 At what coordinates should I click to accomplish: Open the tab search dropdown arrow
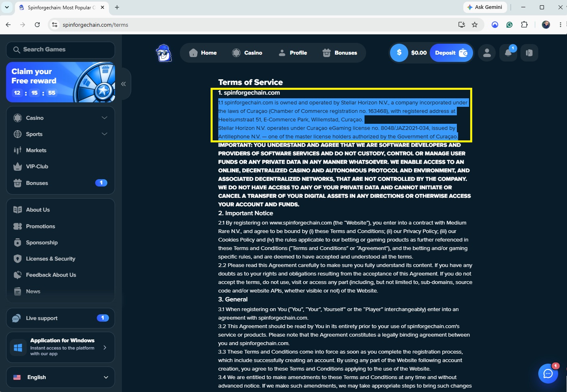click(7, 7)
